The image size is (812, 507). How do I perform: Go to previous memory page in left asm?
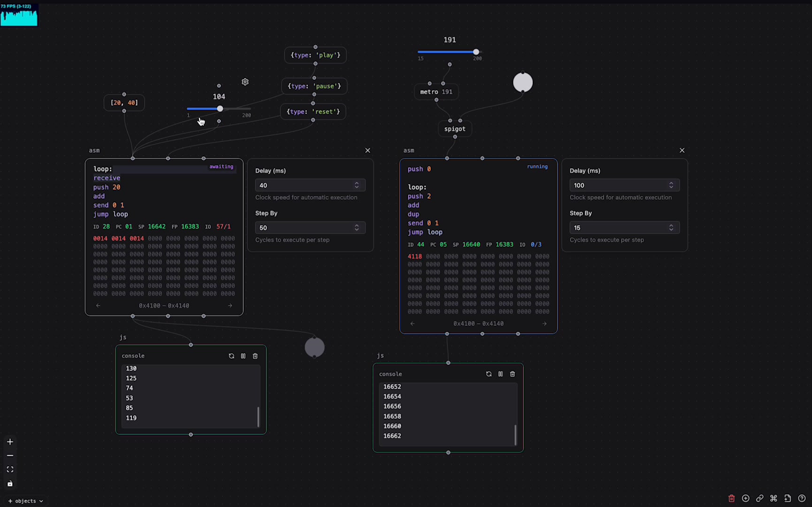(x=98, y=306)
